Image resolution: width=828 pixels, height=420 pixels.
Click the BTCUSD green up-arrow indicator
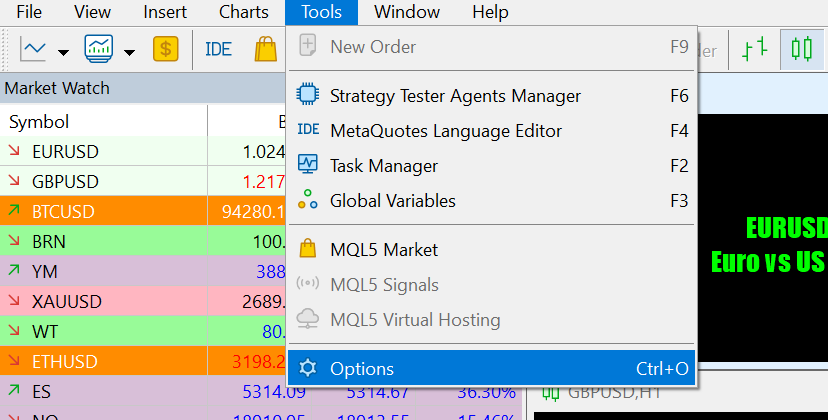[x=14, y=210]
